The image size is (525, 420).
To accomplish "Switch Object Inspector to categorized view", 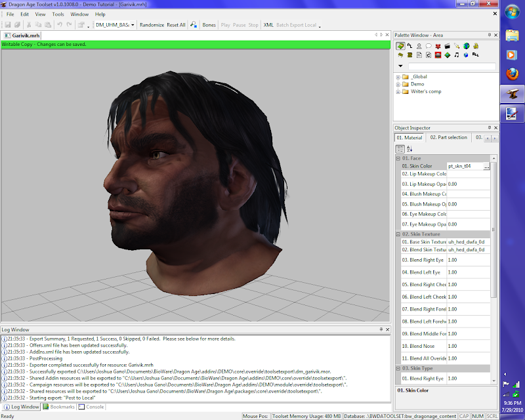I will pyautogui.click(x=400, y=150).
